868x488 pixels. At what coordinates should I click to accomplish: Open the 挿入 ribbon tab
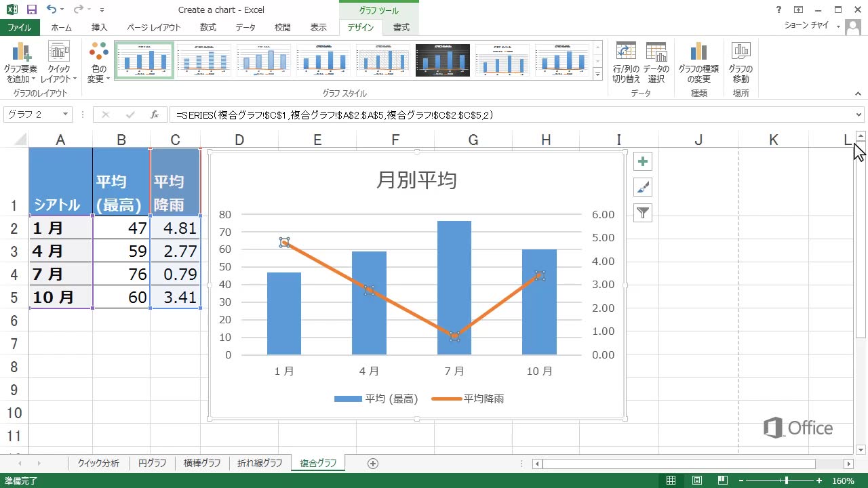[100, 27]
